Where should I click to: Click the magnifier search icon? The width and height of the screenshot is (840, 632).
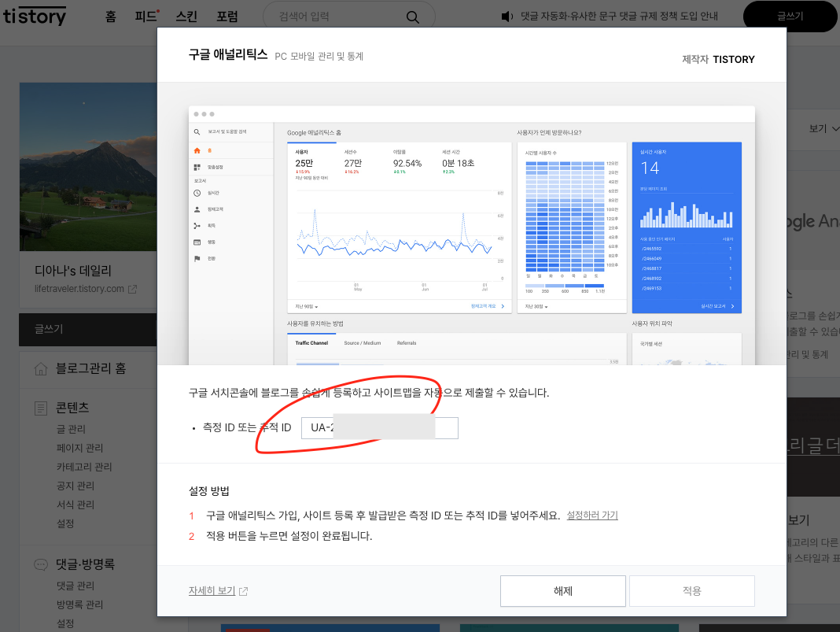(412, 17)
